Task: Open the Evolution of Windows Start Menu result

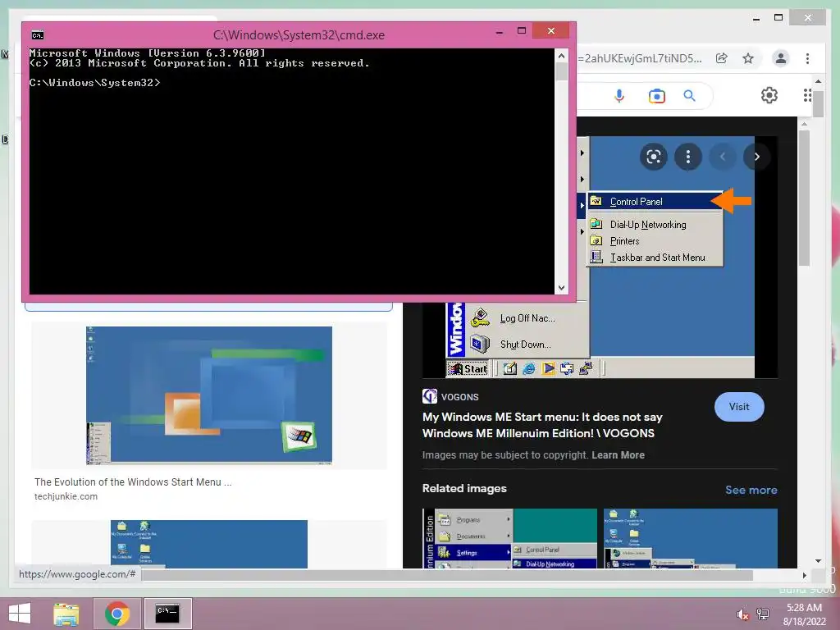Action: (133, 482)
